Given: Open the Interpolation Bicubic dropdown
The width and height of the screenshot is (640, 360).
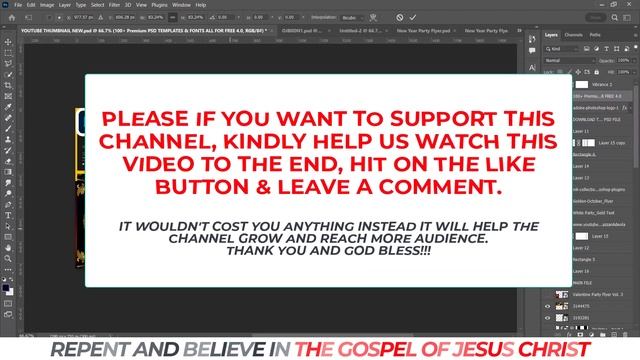Looking at the screenshot, I should 352,18.
